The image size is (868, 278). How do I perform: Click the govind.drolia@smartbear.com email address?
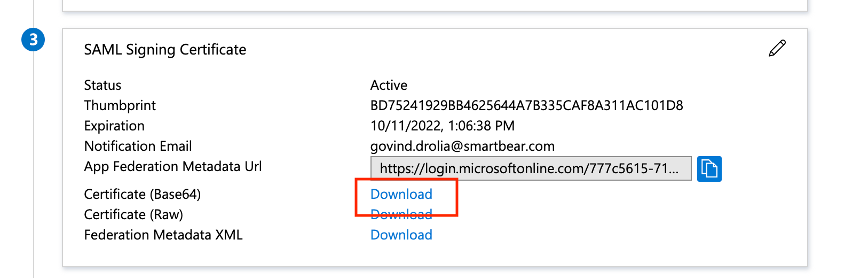462,146
